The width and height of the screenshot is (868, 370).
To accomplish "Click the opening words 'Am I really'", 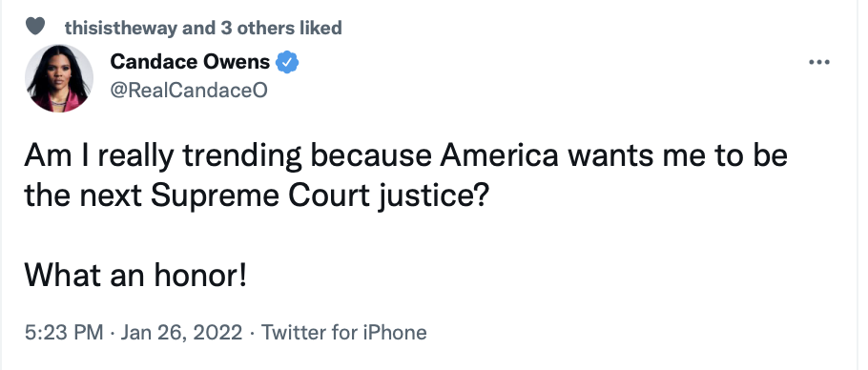I will (x=99, y=157).
